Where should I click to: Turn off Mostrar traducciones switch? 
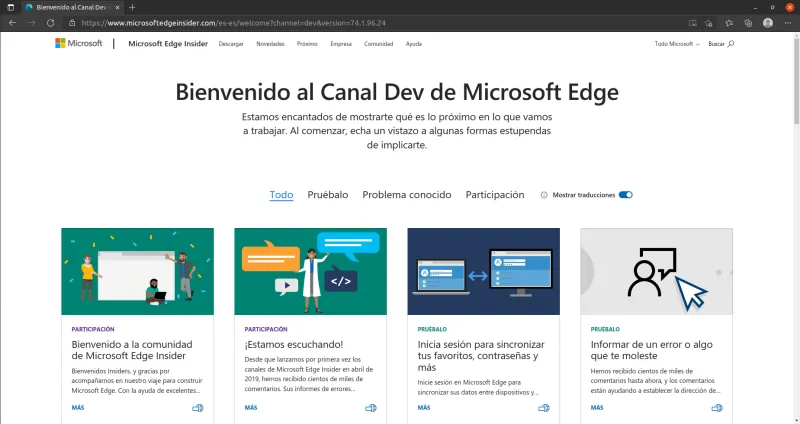[626, 195]
